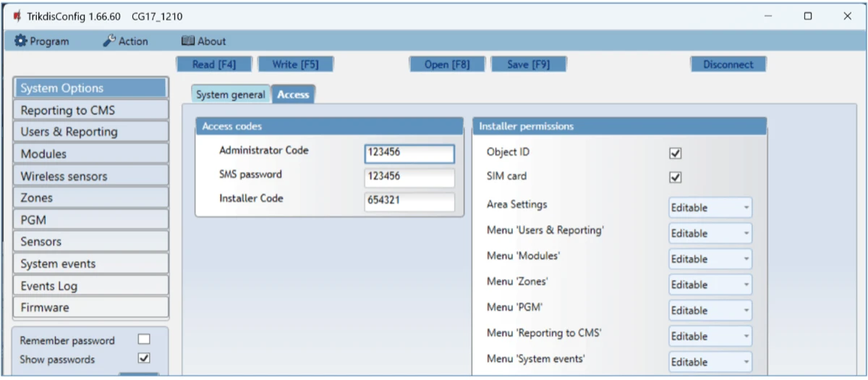
Task: Open the Program menu
Action: pyautogui.click(x=42, y=41)
